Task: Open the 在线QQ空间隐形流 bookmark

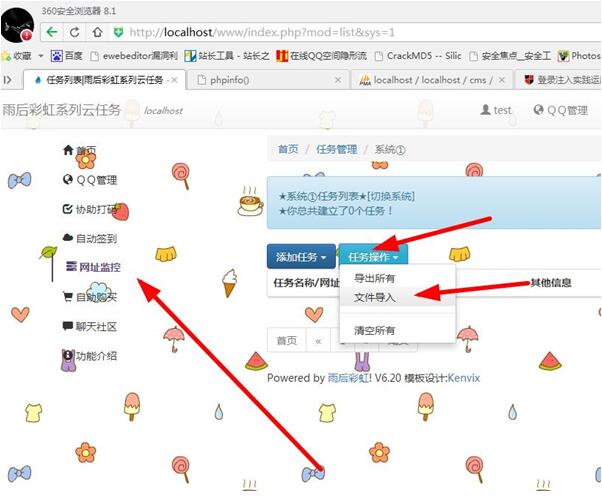Action: click(x=321, y=56)
